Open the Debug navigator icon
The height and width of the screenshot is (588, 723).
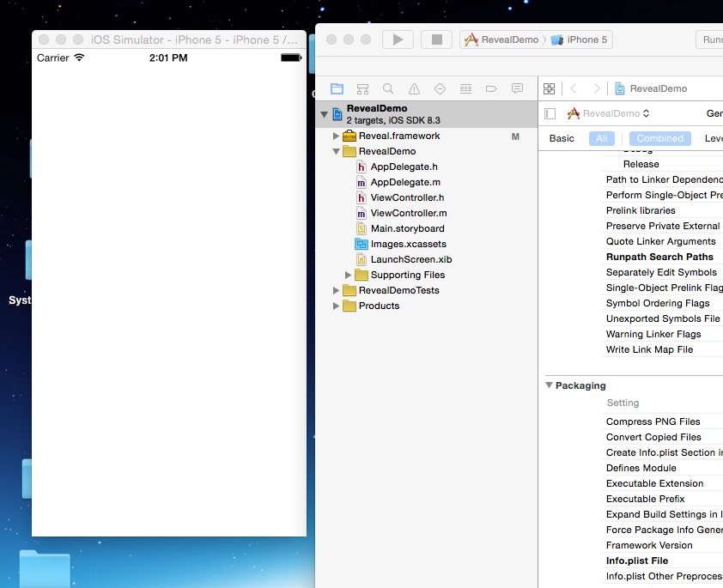point(465,88)
